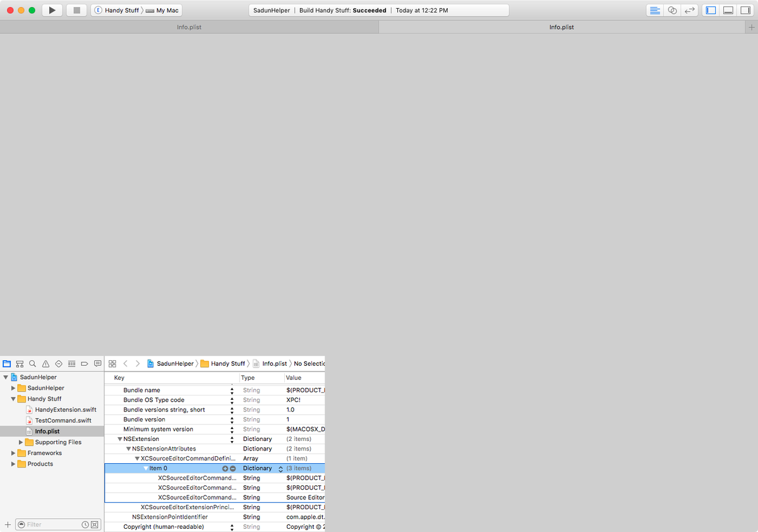Click the build status activity view

(x=378, y=11)
